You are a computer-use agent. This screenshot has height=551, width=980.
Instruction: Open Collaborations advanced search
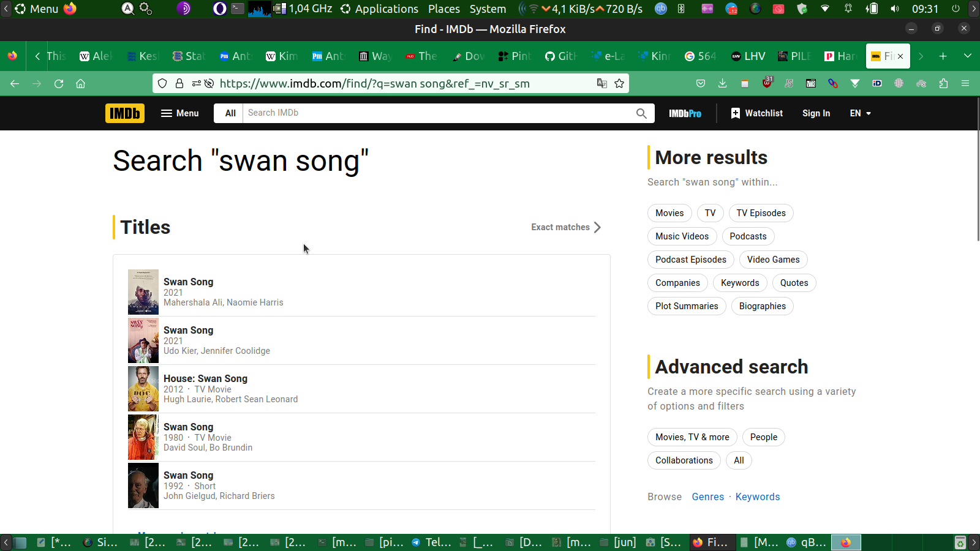[684, 460]
